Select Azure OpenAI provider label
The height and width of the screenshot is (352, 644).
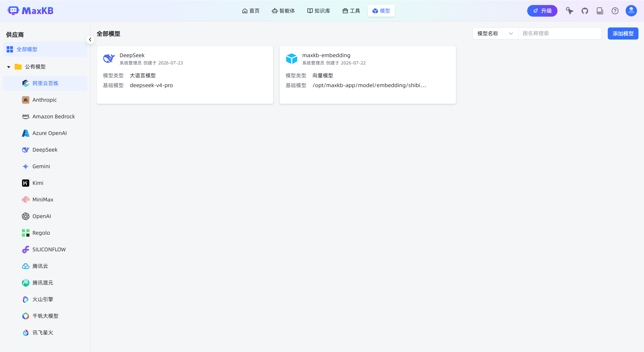(x=50, y=133)
